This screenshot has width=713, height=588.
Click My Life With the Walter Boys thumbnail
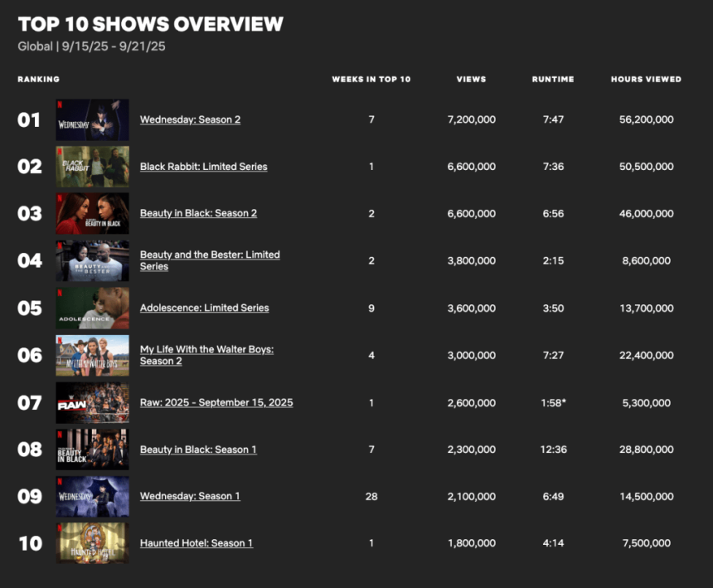coord(92,355)
